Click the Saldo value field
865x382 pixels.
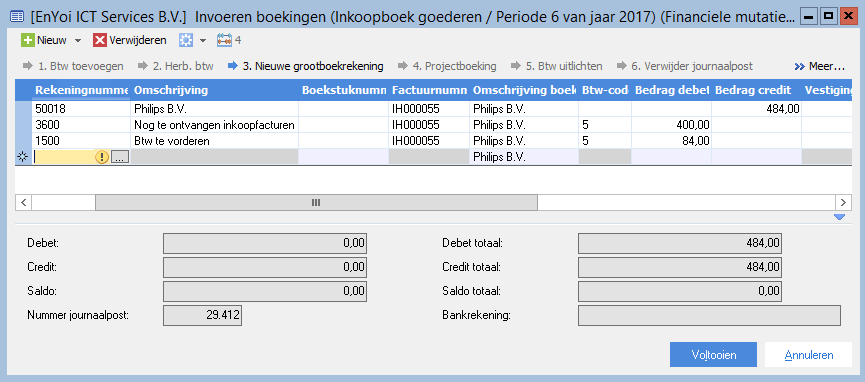[265, 291]
